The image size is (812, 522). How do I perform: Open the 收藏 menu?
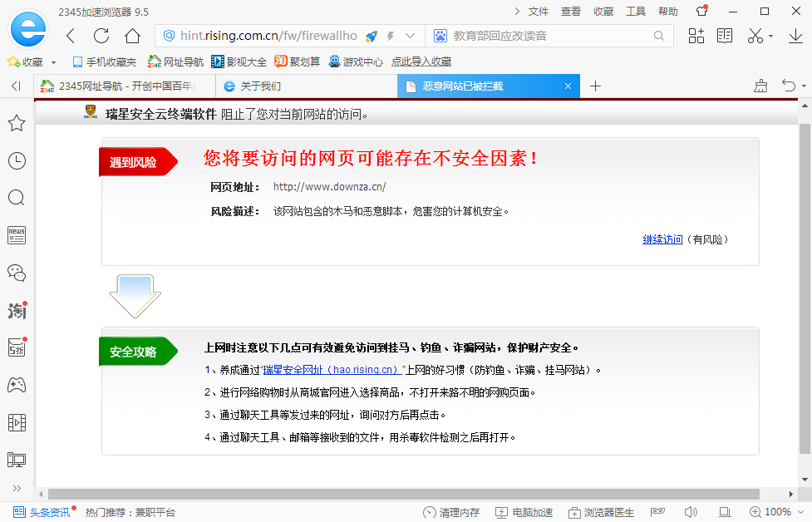click(x=603, y=12)
